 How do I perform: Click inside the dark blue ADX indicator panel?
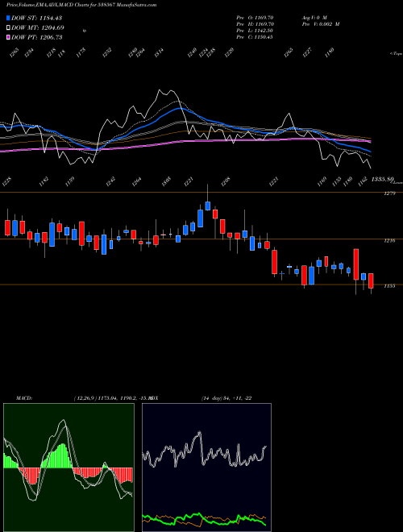(x=206, y=468)
